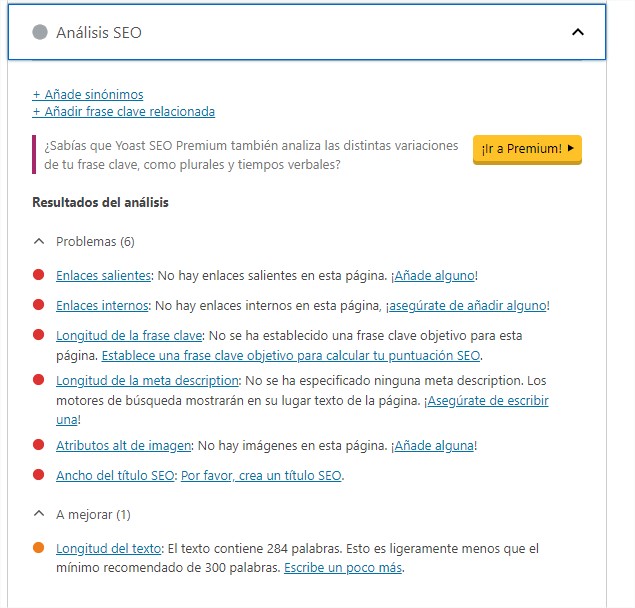Open the Longitud de la meta description link
The width and height of the screenshot is (635, 608).
tap(147, 380)
